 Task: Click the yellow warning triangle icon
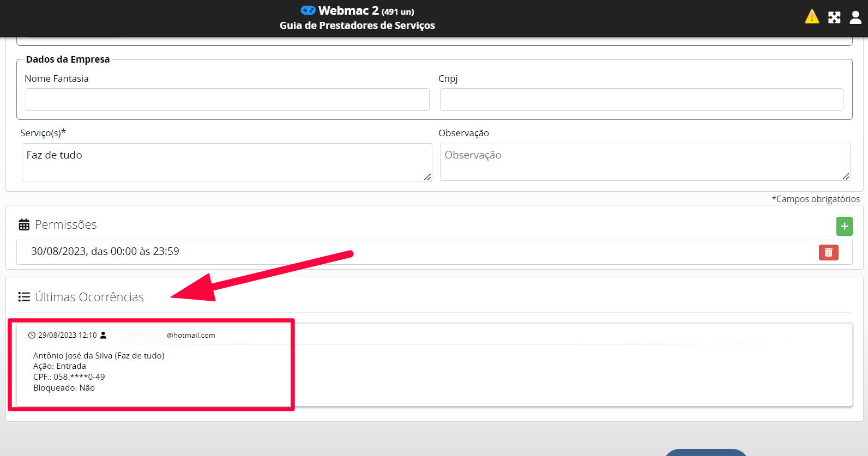point(811,17)
